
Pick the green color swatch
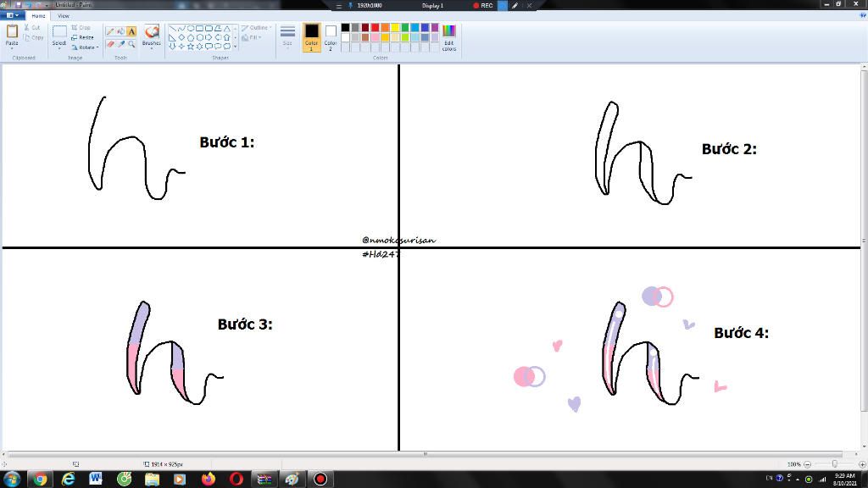(x=404, y=28)
